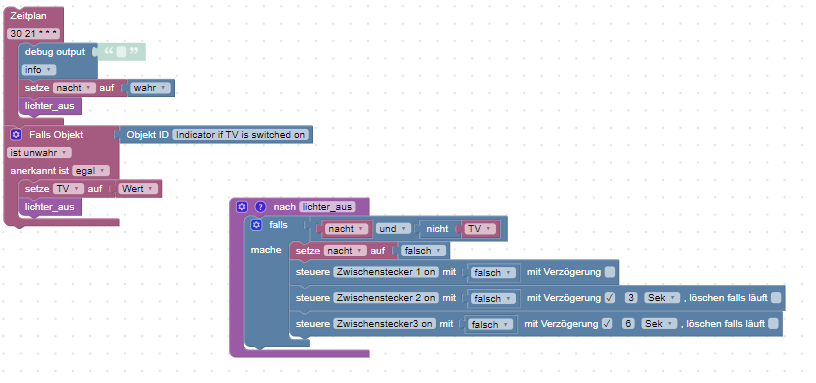Select the 'Falls Objekt' label
Image resolution: width=816 pixels, height=383 pixels.
point(56,135)
